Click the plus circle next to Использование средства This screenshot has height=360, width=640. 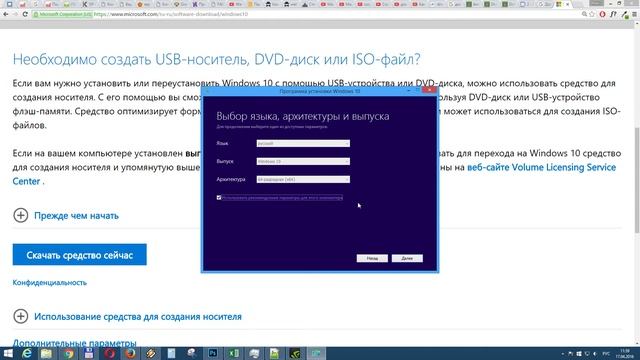click(x=21, y=316)
